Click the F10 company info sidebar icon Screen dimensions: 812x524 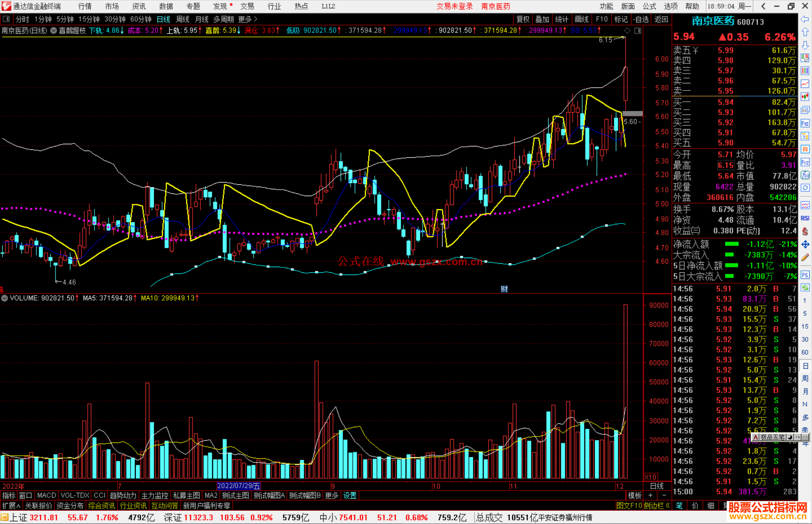click(x=805, y=124)
